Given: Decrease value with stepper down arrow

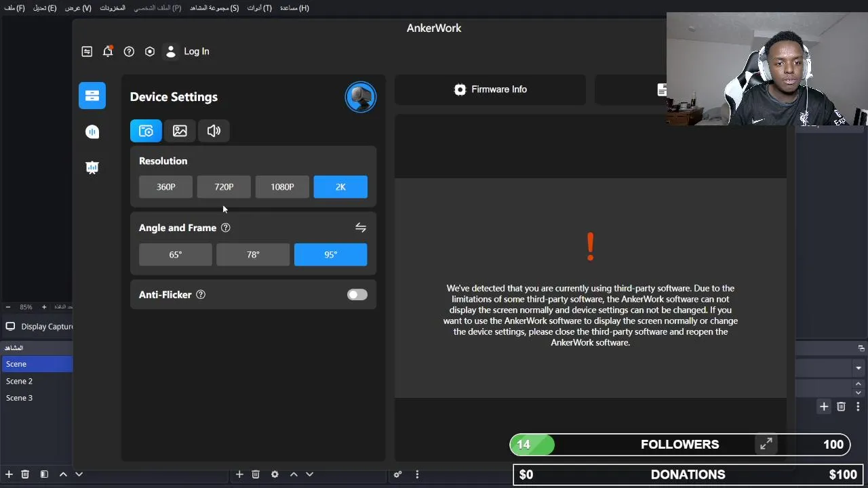Looking at the screenshot, I should click(859, 392).
